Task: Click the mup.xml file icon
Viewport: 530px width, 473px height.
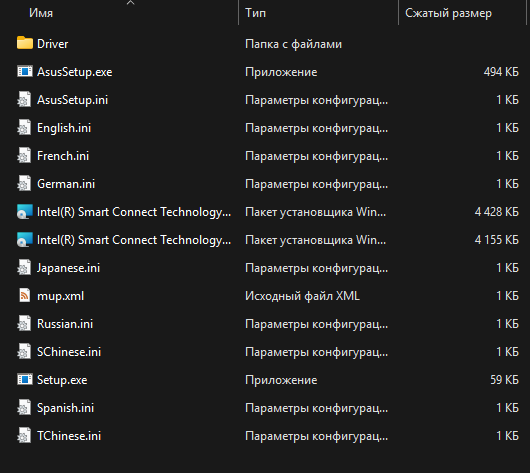Action: point(24,296)
